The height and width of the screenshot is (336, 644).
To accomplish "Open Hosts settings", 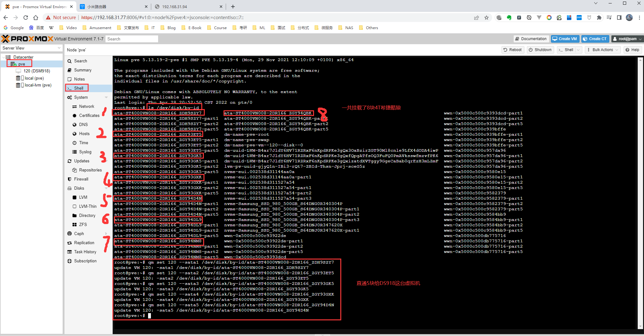I will coord(88,134).
